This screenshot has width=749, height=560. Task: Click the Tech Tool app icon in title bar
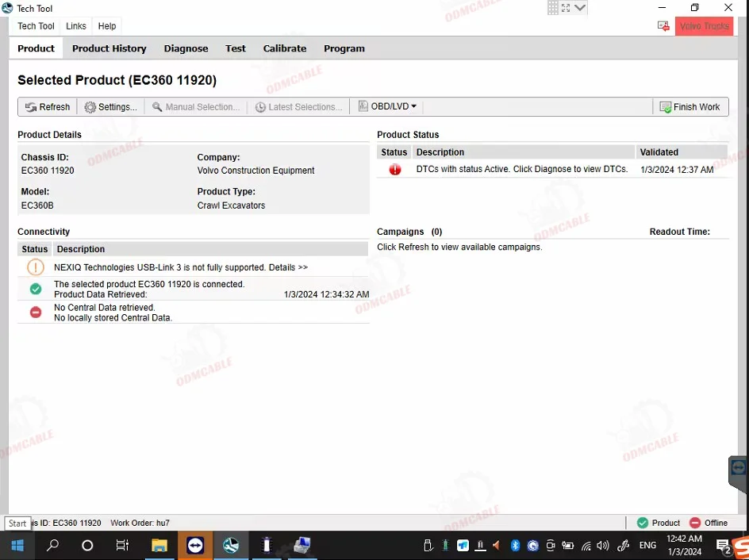[7, 8]
